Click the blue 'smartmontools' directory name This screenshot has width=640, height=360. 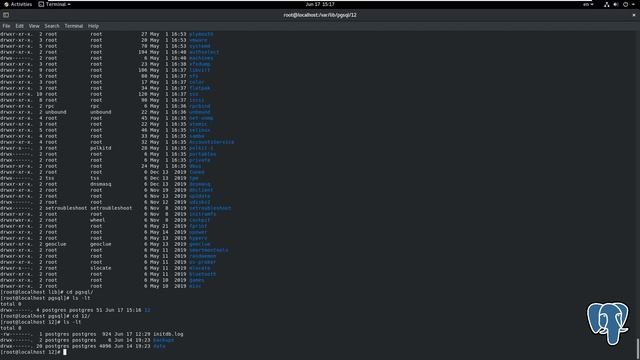click(x=209, y=250)
